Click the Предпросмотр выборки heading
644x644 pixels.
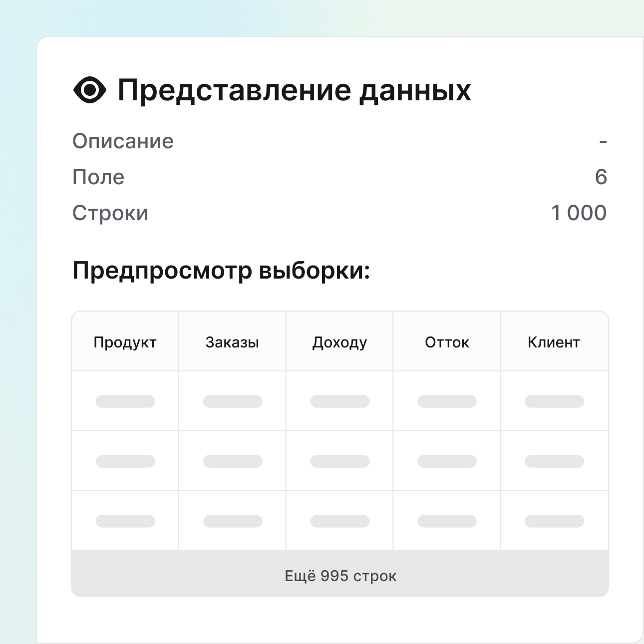click(221, 271)
